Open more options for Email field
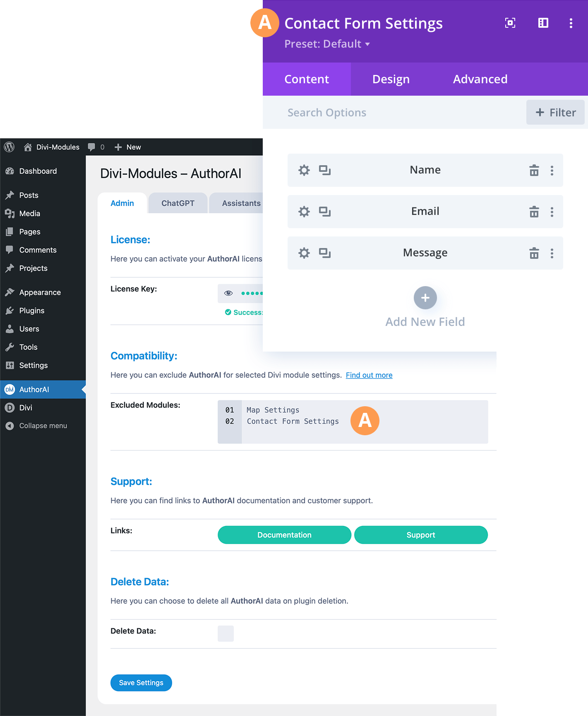Image resolution: width=588 pixels, height=716 pixels. [x=552, y=212]
